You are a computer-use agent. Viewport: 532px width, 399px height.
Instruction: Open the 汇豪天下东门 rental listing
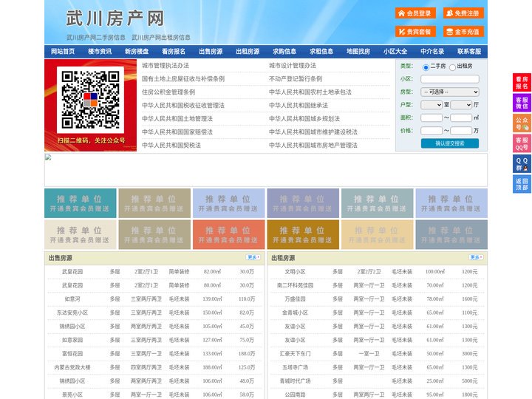295,353
